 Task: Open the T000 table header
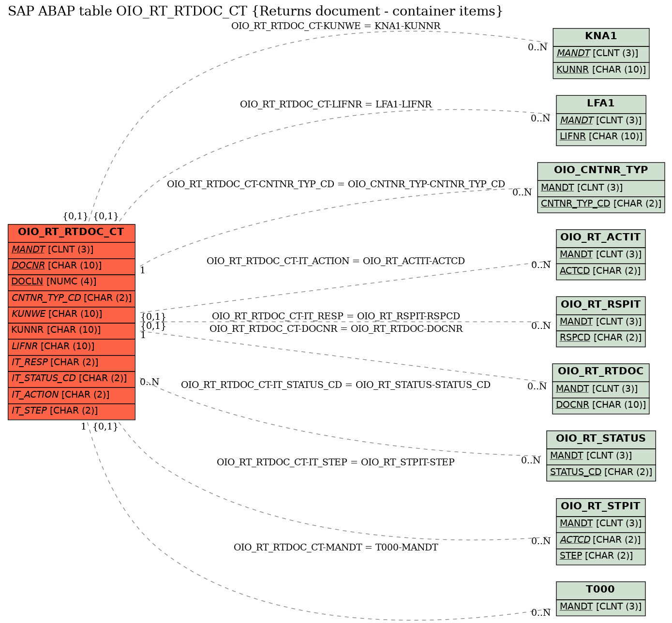point(601,590)
